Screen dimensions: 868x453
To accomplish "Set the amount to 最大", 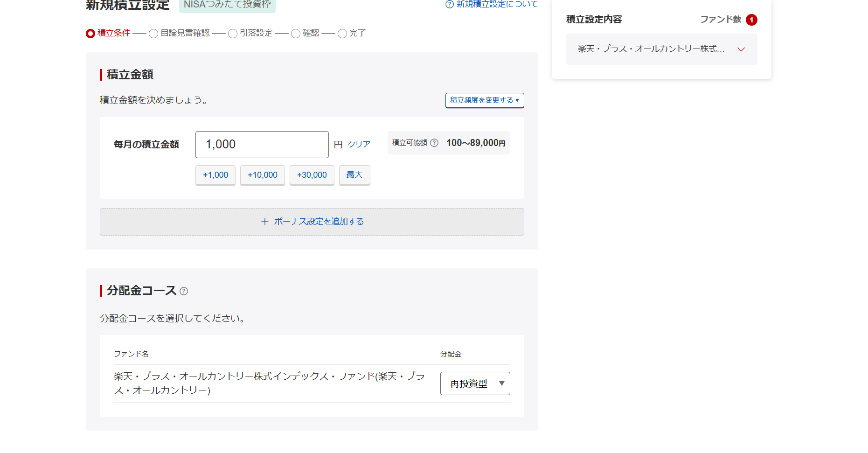I will pyautogui.click(x=354, y=175).
